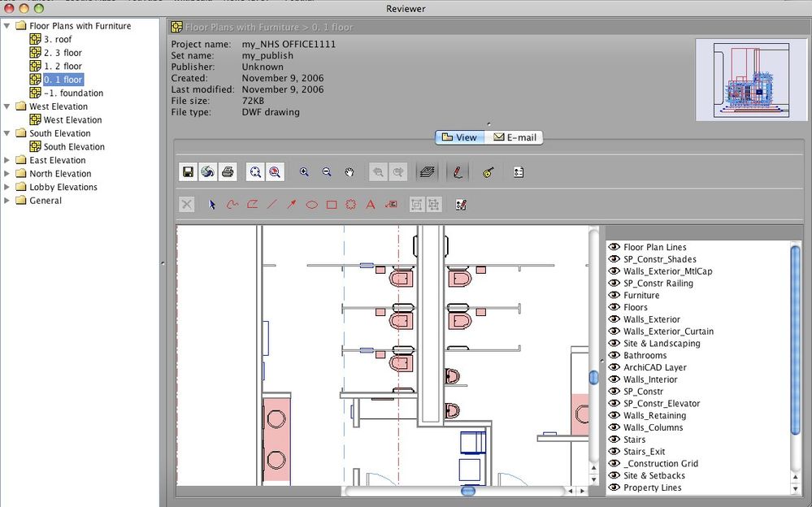Screen dimensions: 812x507
Task: Click the Print icon
Action: coord(228,172)
